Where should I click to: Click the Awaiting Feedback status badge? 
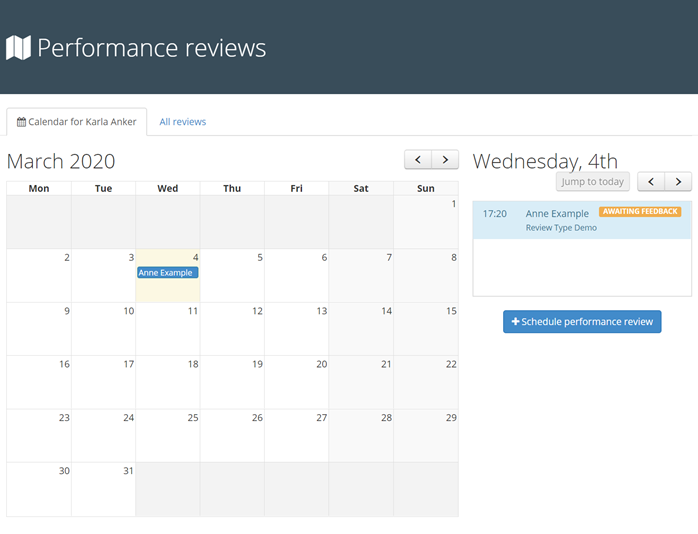point(640,212)
